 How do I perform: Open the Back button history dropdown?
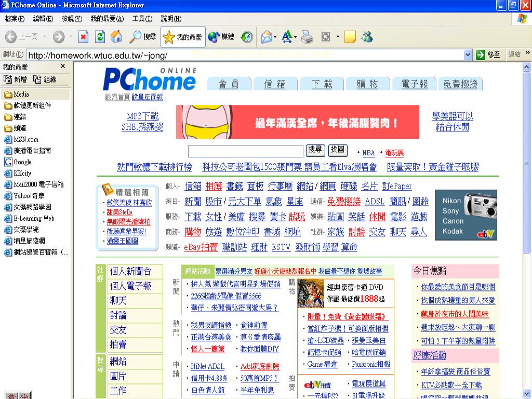pos(44,36)
